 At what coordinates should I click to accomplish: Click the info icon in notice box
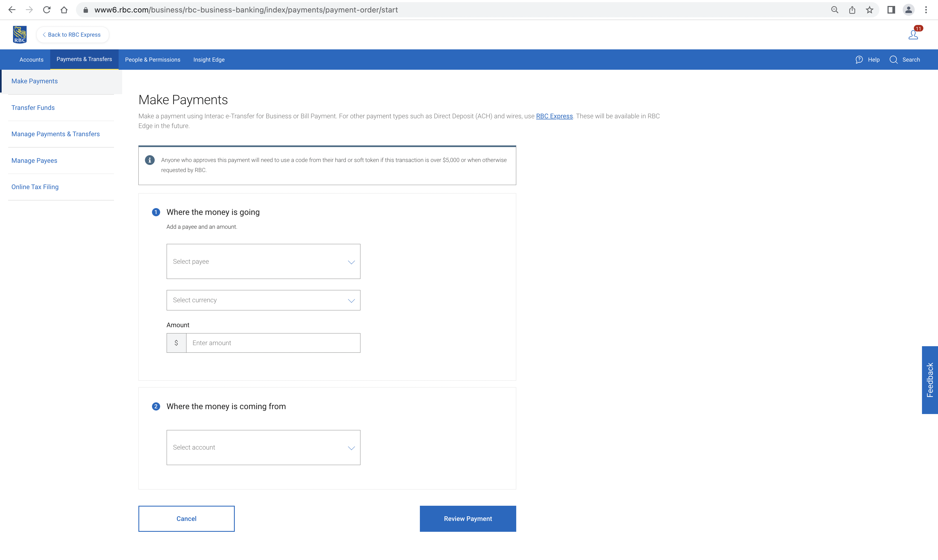(150, 160)
